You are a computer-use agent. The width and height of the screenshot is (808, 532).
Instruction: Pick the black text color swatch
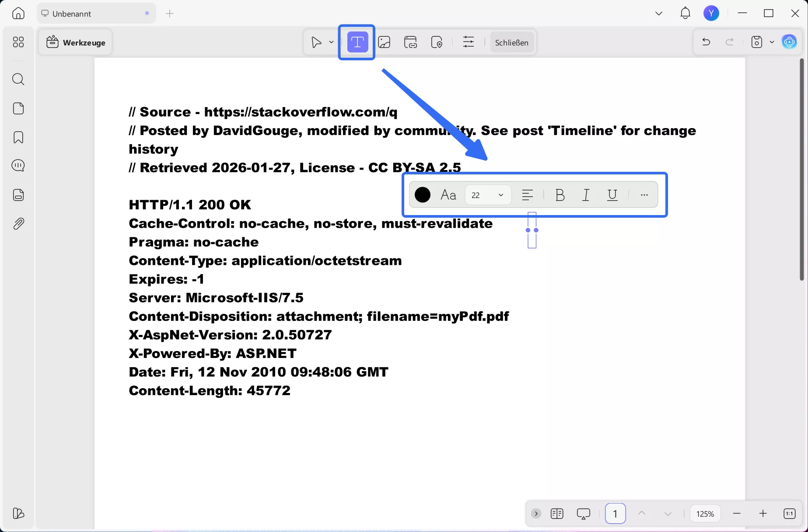422,195
